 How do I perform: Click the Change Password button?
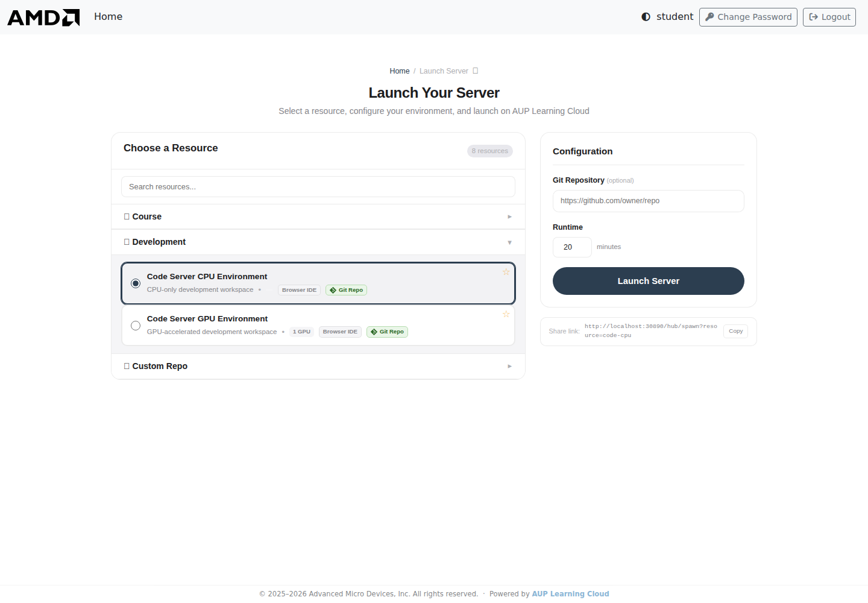[748, 17]
